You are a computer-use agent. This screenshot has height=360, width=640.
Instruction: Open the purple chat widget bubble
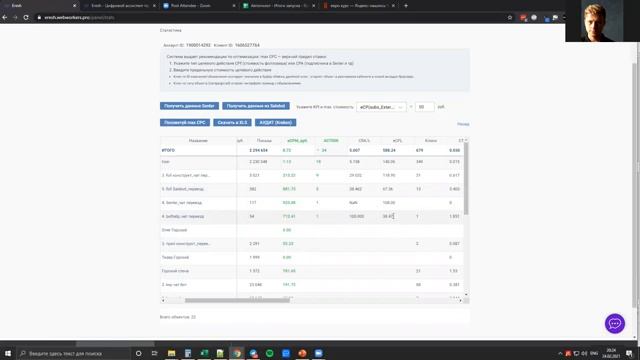click(x=615, y=324)
